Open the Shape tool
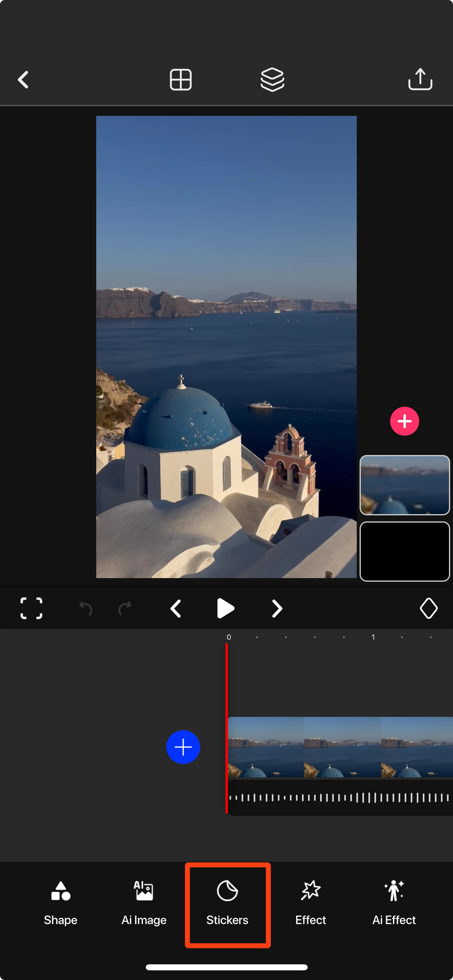The width and height of the screenshot is (453, 980). coord(60,904)
